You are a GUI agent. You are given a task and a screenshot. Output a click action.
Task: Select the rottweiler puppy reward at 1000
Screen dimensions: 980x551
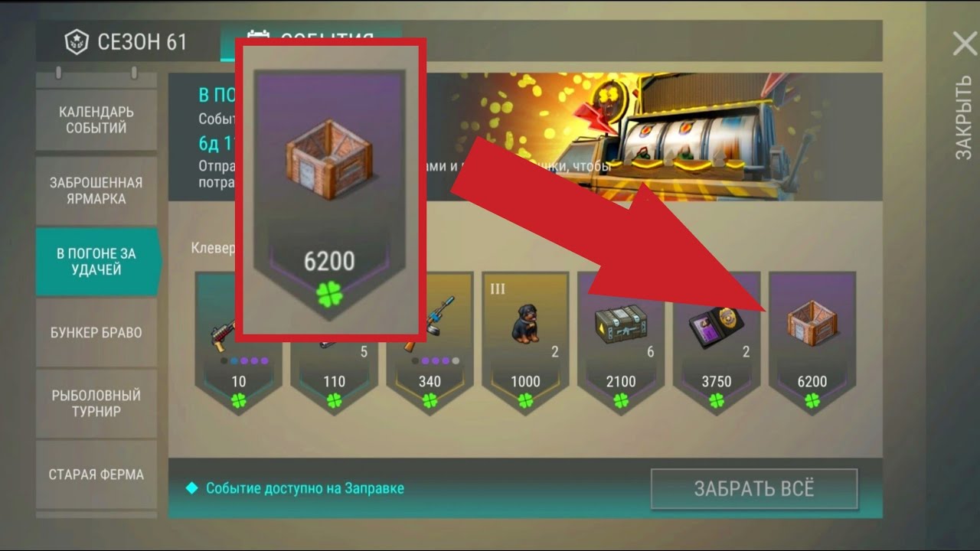click(x=525, y=342)
